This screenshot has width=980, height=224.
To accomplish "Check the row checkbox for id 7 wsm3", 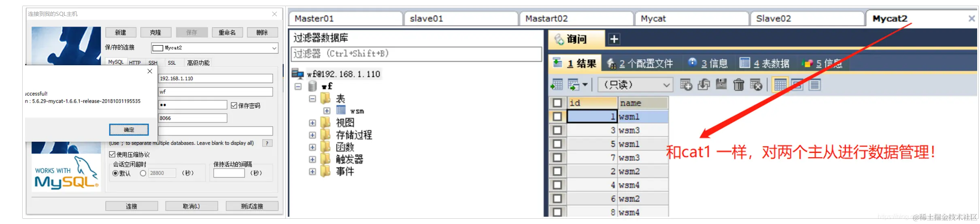I will coord(557,158).
